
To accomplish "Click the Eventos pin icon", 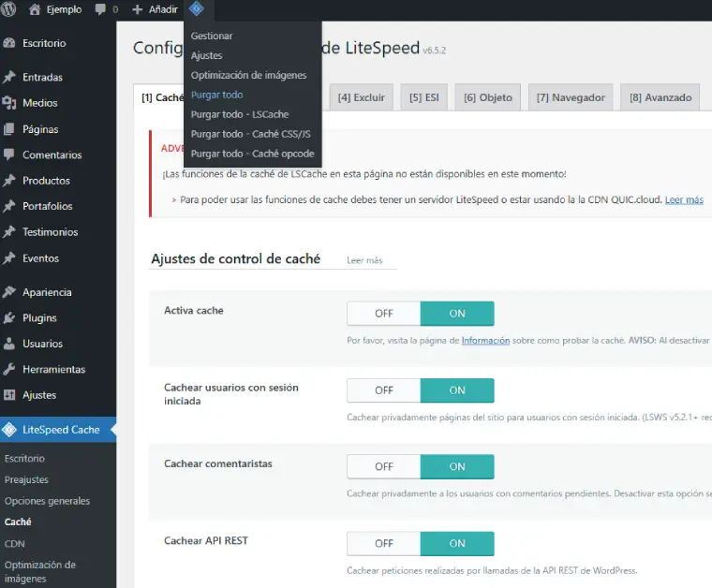I will coord(9,258).
